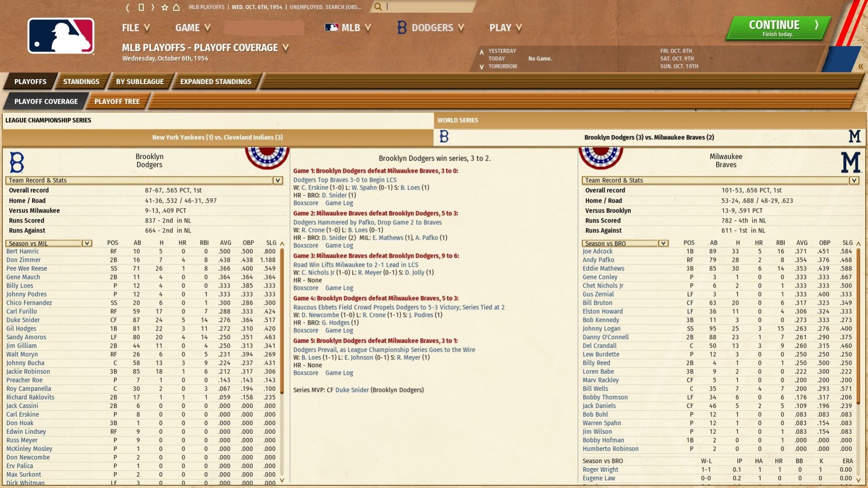Open Series MVP Duke Snider's profile link
The width and height of the screenshot is (868, 488).
[352, 390]
